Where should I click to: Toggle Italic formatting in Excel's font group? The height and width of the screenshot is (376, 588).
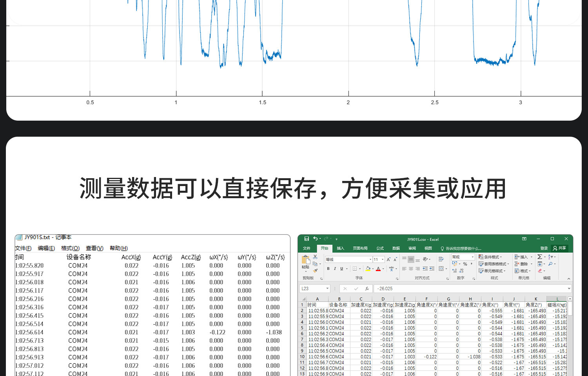335,269
